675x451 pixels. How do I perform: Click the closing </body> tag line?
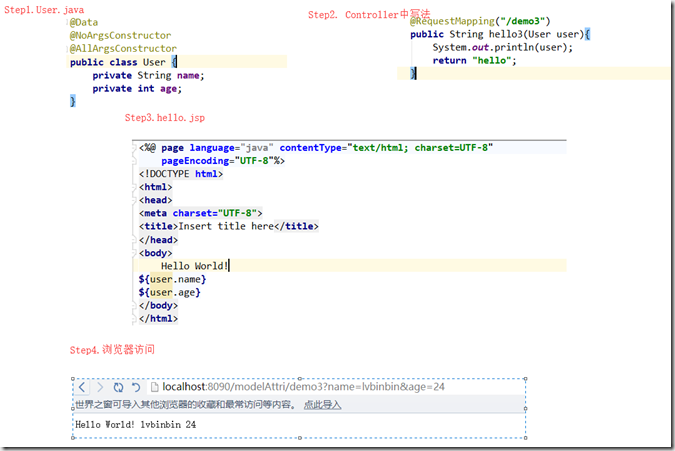(x=158, y=306)
